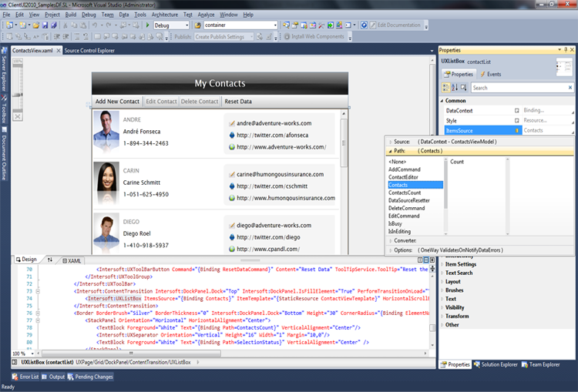This screenshot has width=578, height=392.
Task: Click Reset Data button in designer
Action: pos(238,102)
